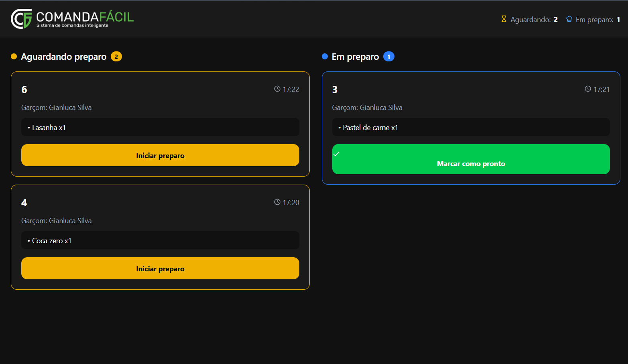Click the ComandaFácil logo icon
Screen dimensions: 628x364
[21, 19]
